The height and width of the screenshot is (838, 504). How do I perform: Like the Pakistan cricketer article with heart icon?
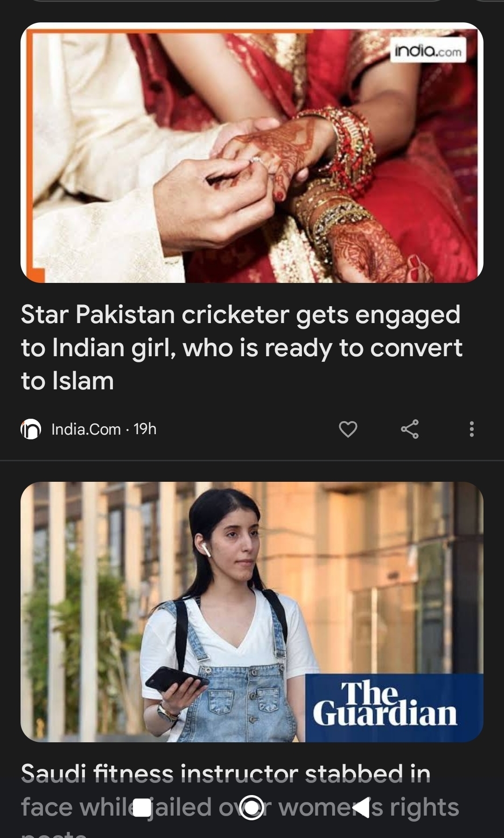(348, 429)
